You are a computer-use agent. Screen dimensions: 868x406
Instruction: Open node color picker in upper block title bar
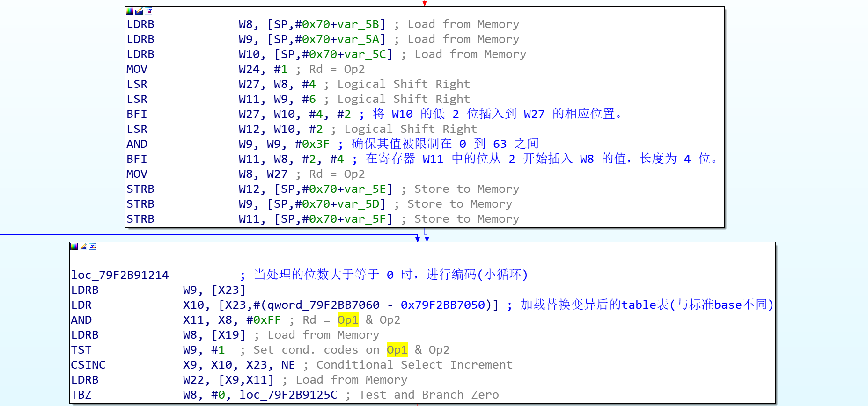click(x=130, y=11)
